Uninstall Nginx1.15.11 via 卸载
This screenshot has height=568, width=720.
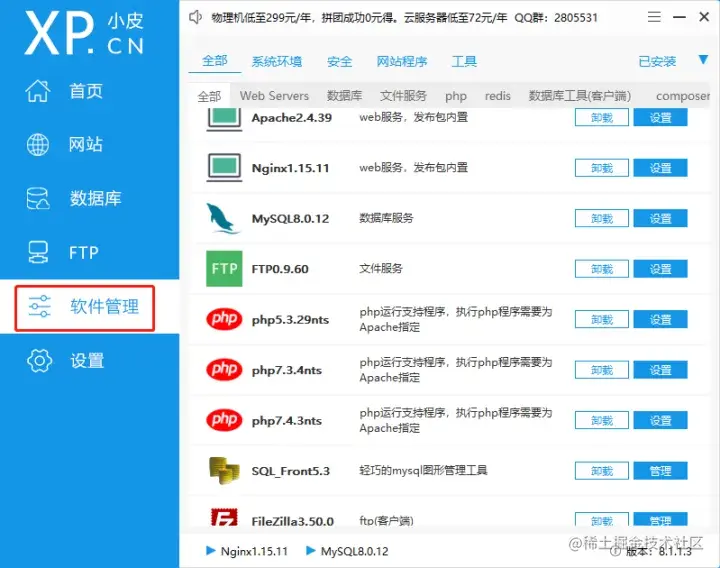602,168
